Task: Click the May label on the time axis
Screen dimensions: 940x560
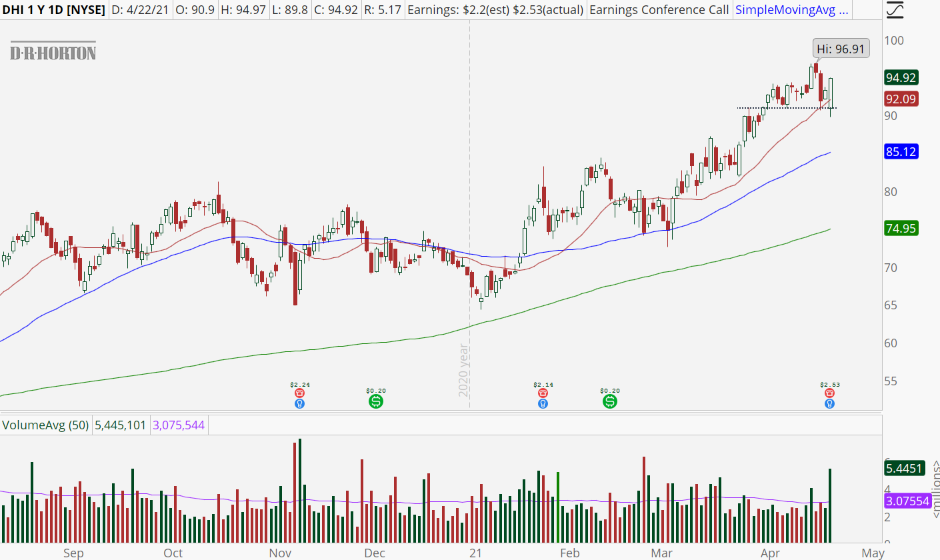Action: coord(873,553)
